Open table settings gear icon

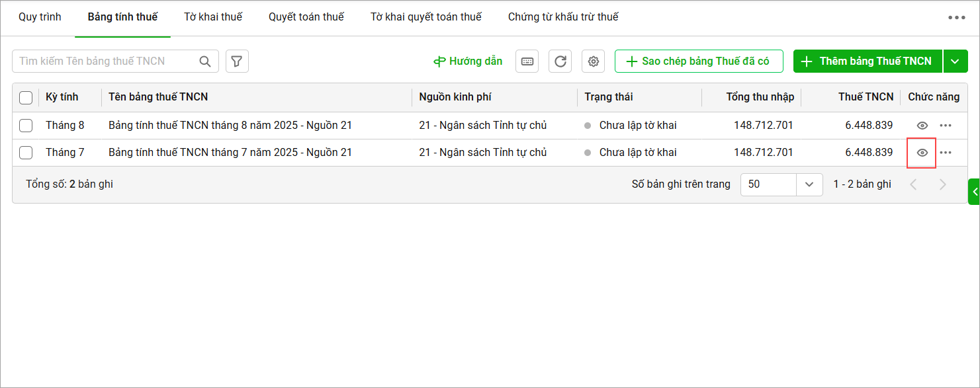coord(594,61)
